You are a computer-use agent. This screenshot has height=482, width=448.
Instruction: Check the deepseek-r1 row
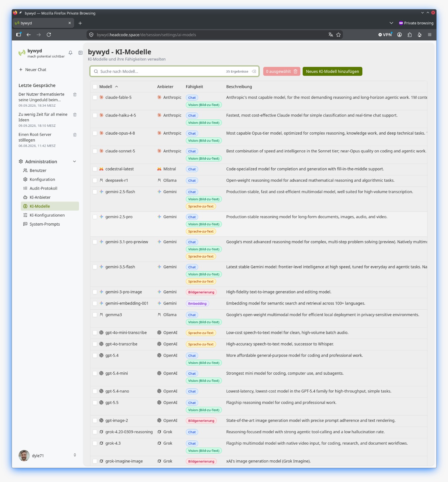coord(95,181)
